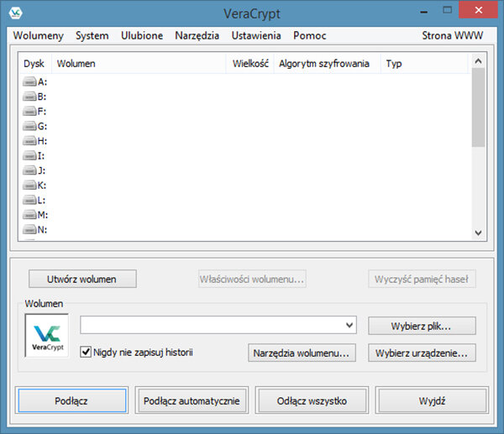The height and width of the screenshot is (434, 504).
Task: Select drive K: icon in list
Action: 29,186
